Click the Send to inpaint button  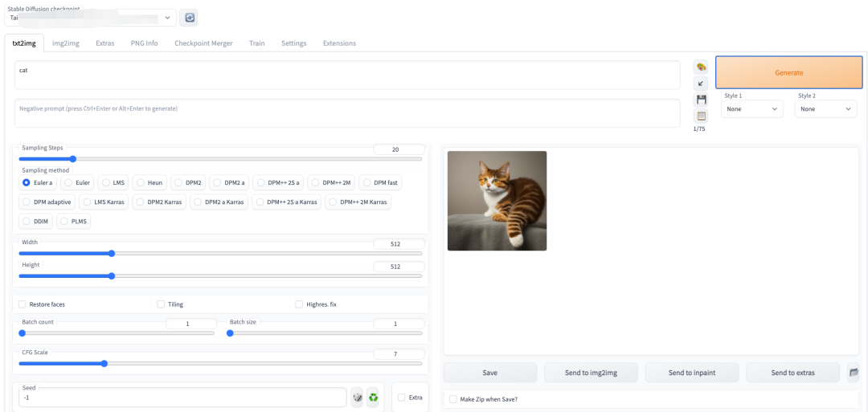coord(693,373)
